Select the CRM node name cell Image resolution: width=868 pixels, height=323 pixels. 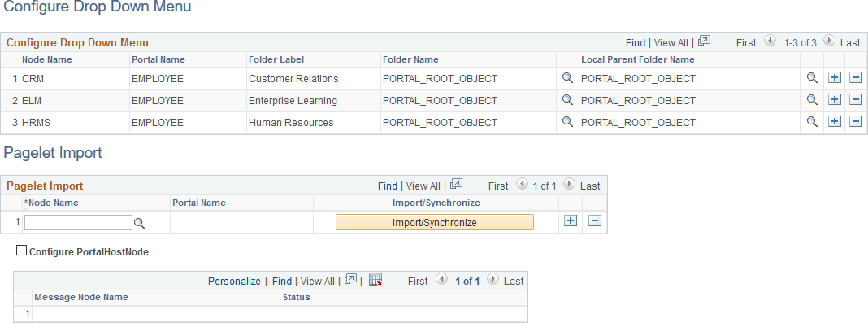[33, 79]
